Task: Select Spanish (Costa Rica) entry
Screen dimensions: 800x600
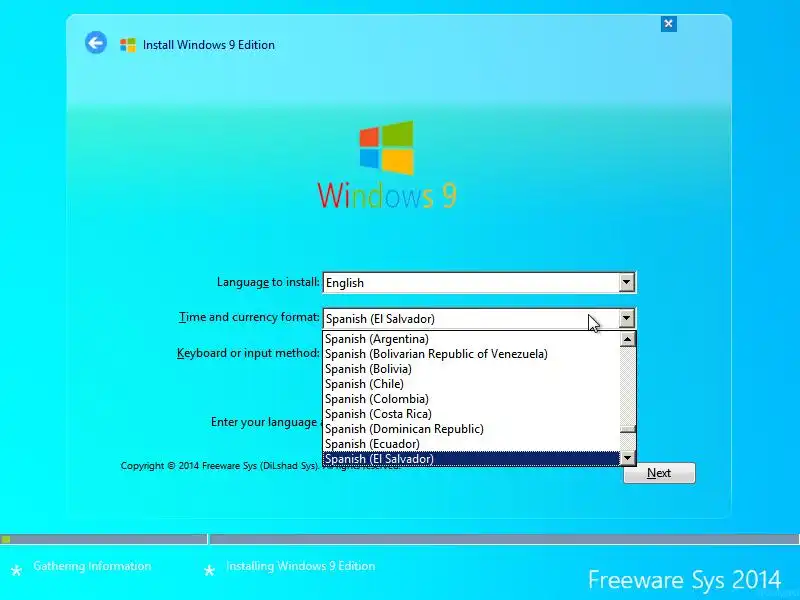Action: (471, 414)
